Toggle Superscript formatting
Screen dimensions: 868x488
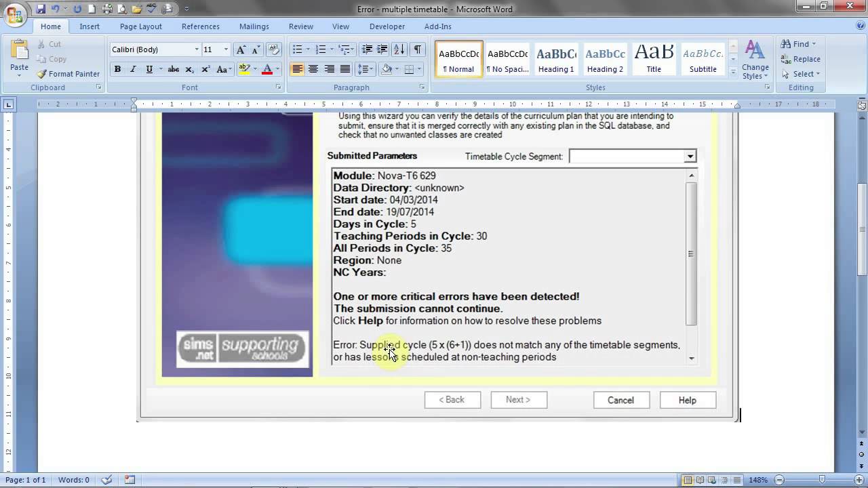205,69
